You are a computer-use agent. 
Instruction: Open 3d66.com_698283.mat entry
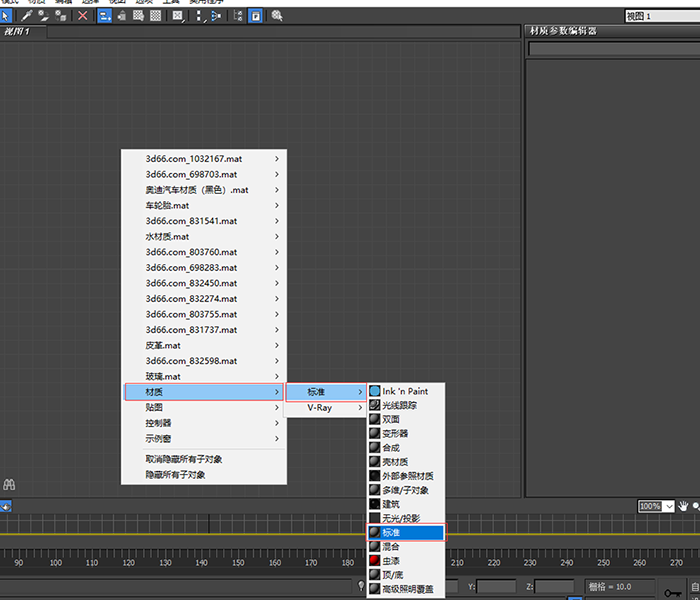pos(204,267)
